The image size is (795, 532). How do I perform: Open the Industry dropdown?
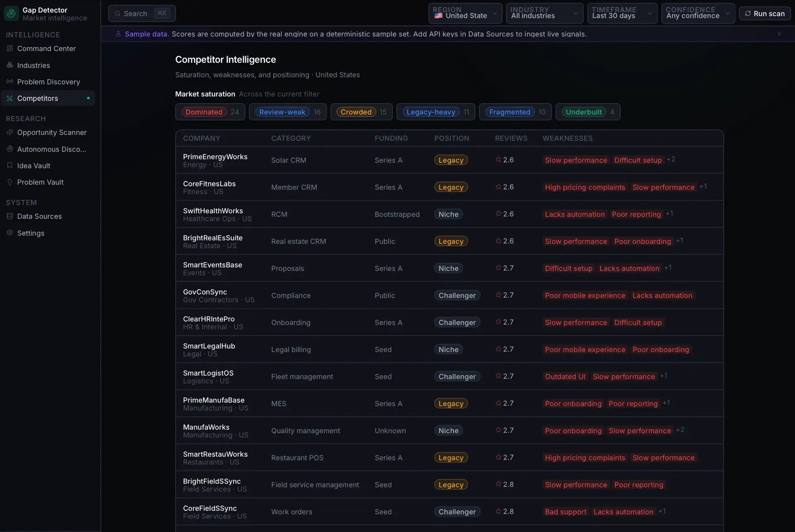544,13
